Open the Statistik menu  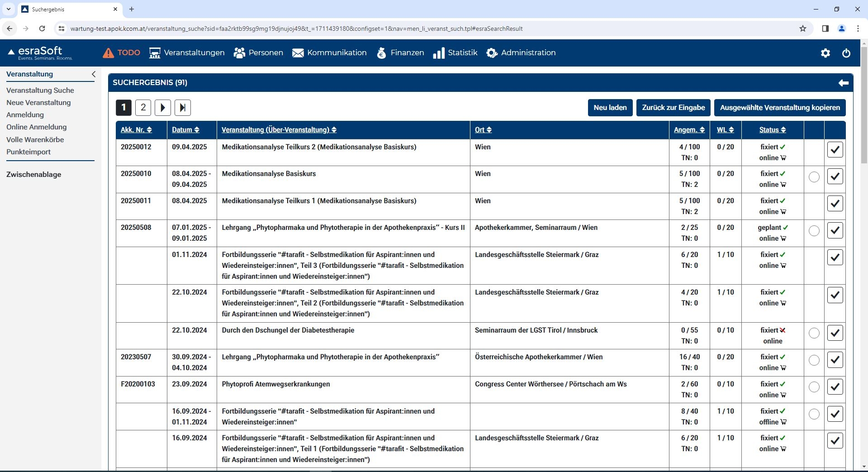pyautogui.click(x=455, y=53)
